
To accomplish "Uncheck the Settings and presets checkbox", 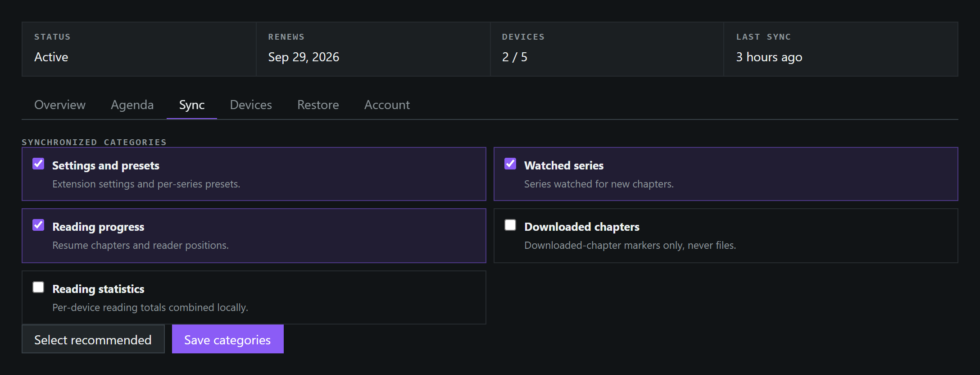I will click(x=38, y=164).
